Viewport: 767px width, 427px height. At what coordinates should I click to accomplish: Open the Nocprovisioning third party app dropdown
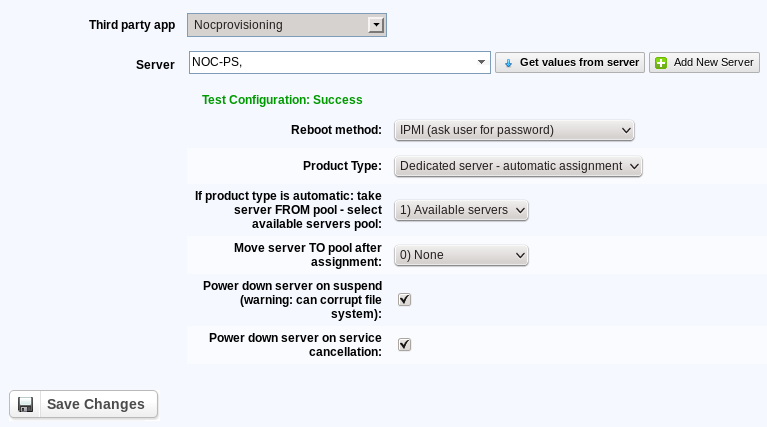tap(287, 25)
